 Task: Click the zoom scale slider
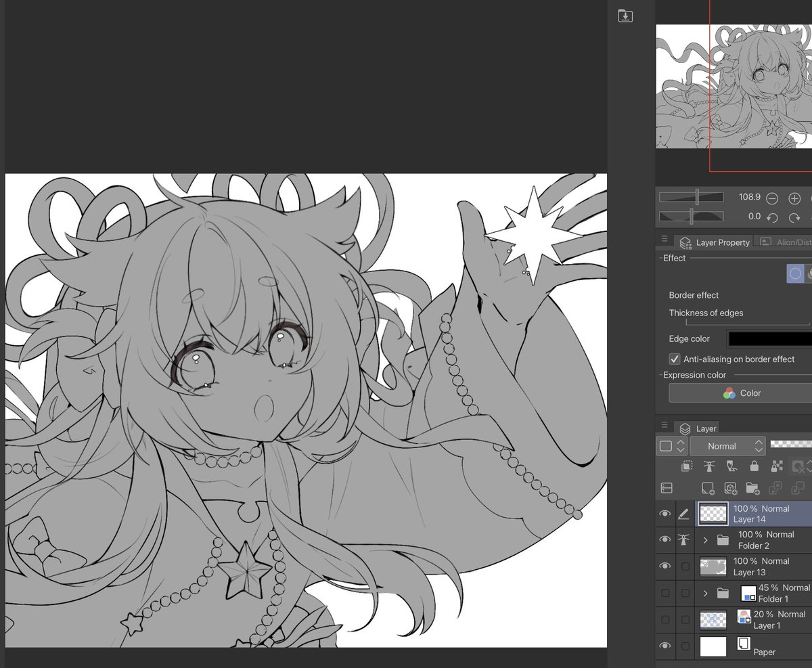click(692, 197)
